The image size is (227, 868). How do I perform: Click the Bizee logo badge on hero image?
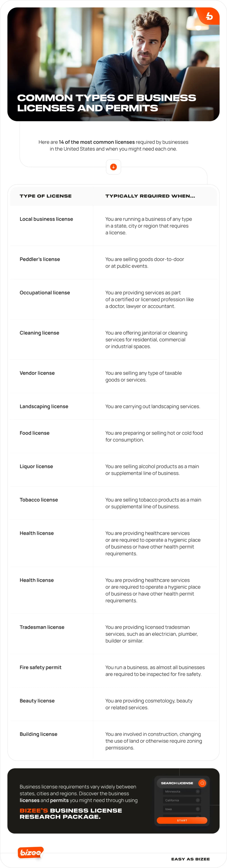209,16
